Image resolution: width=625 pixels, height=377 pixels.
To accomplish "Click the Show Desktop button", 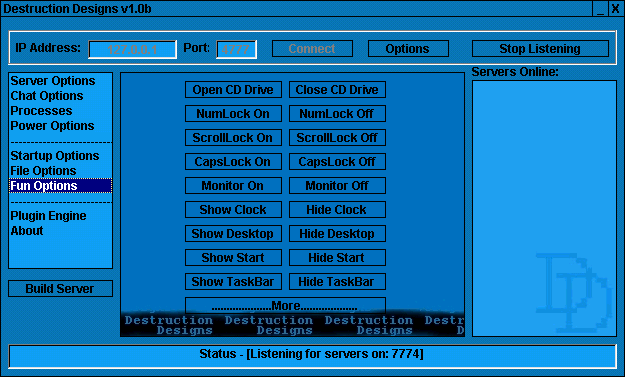I will (x=233, y=234).
